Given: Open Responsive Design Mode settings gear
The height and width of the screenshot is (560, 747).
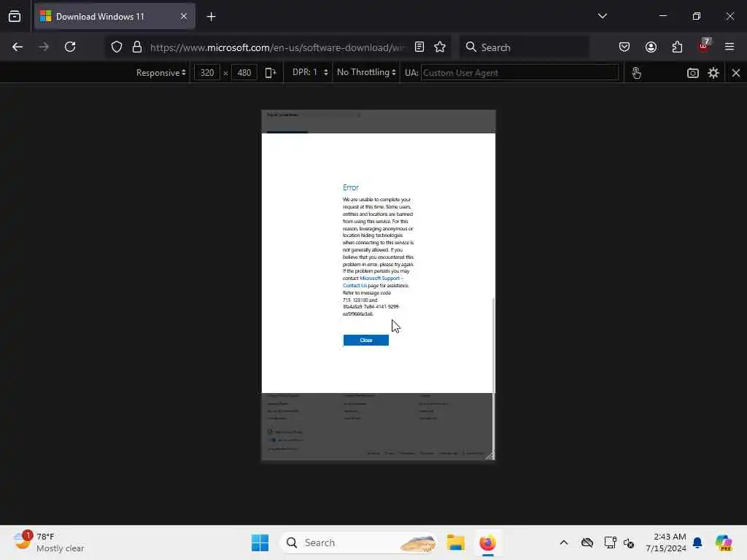Looking at the screenshot, I should point(713,73).
